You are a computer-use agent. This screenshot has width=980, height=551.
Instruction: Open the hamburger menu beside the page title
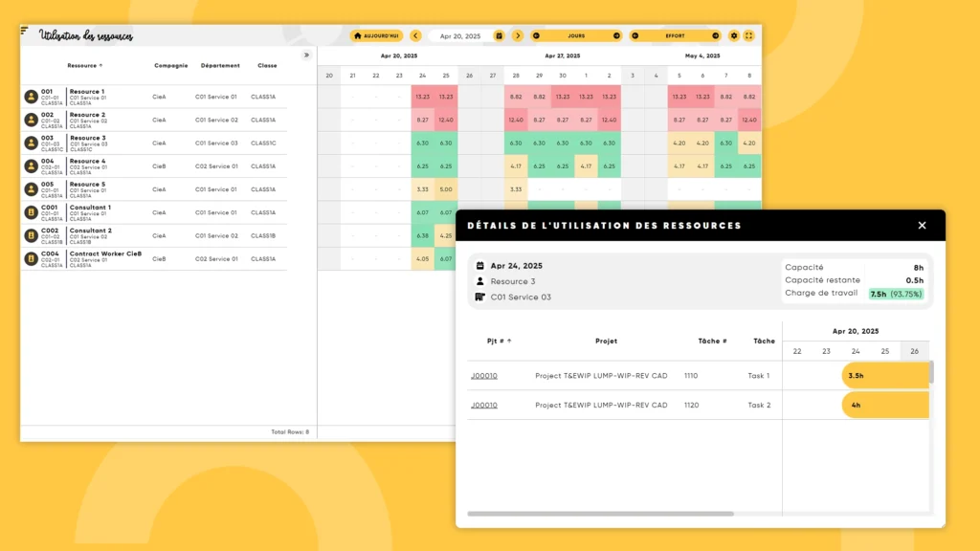(x=25, y=32)
